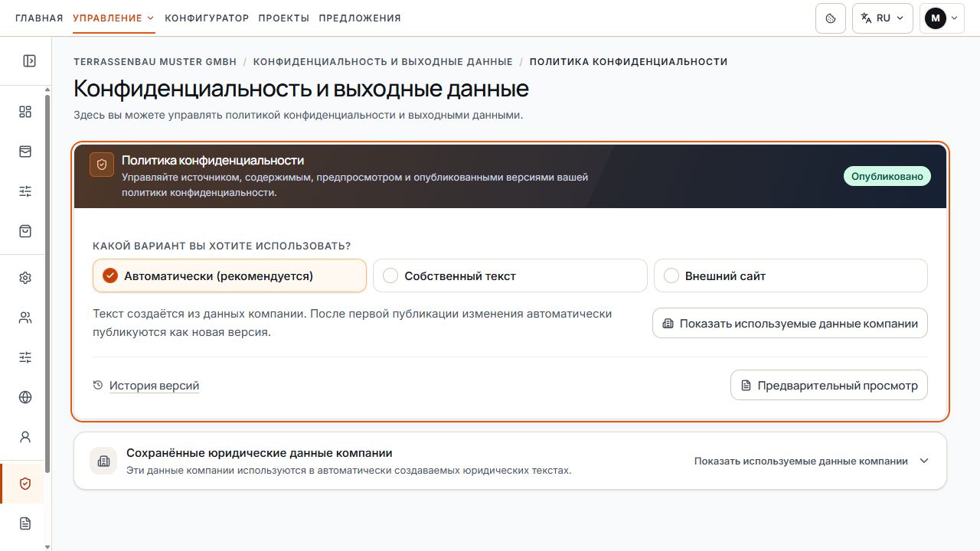The width and height of the screenshot is (980, 551).
Task: Click Предварительный просмотр button
Action: pos(829,386)
